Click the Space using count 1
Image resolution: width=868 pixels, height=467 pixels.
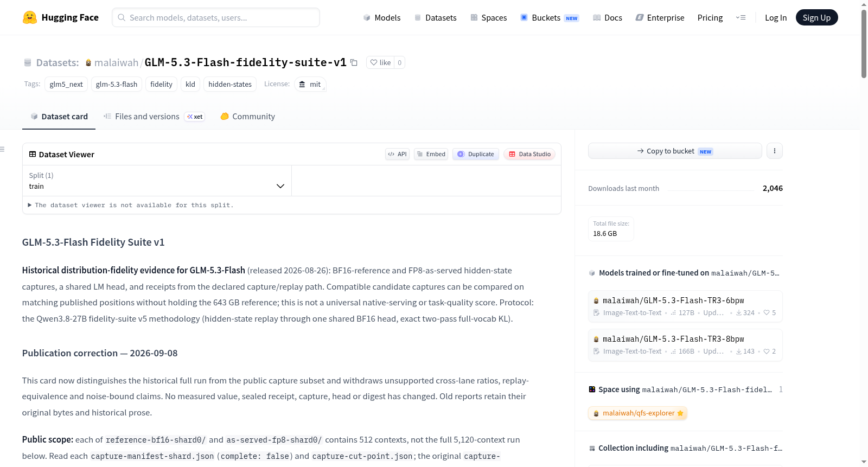pos(781,389)
